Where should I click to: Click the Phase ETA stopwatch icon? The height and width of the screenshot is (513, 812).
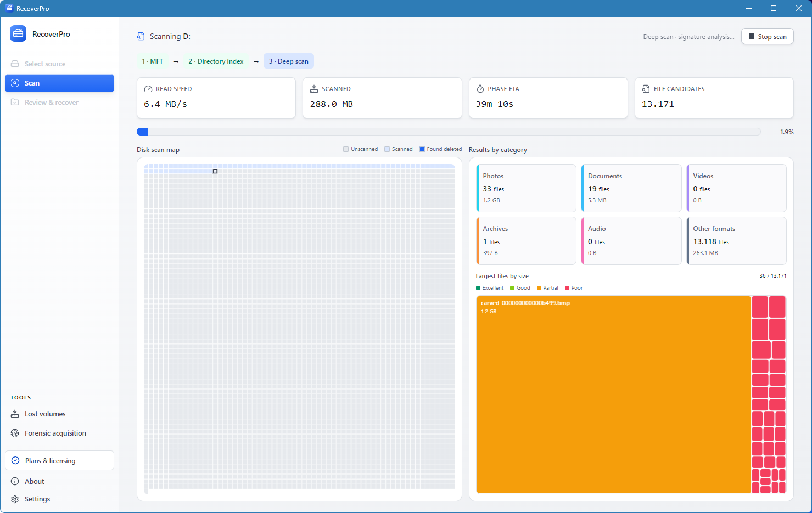[480, 89]
